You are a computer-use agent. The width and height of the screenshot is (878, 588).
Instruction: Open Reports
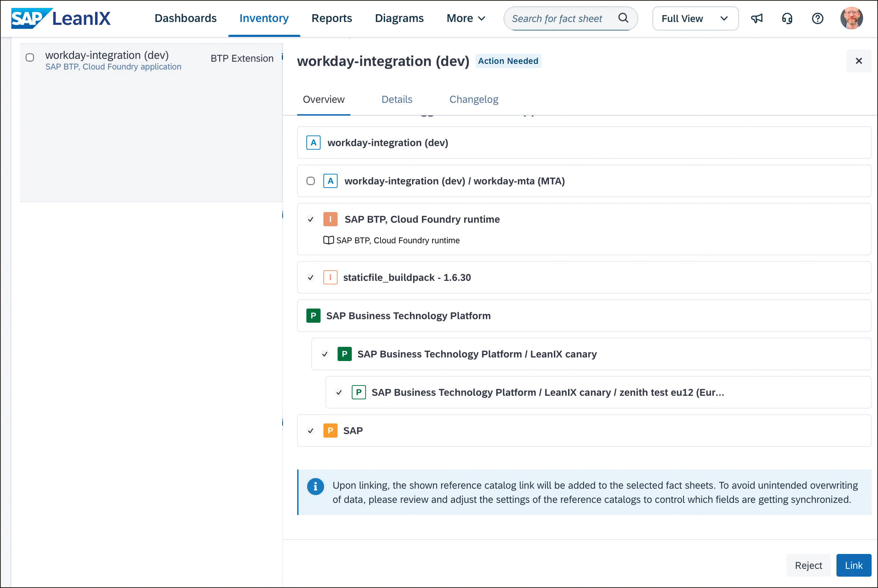[x=332, y=18]
